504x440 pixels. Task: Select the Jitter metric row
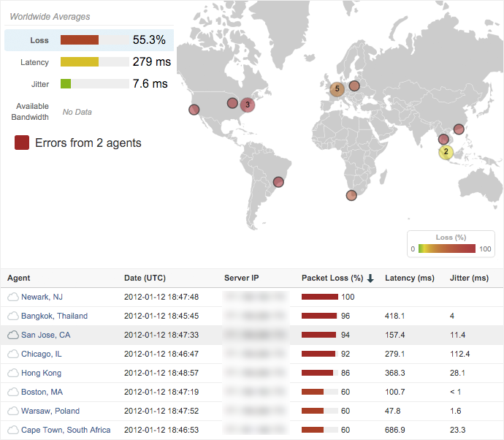(x=88, y=84)
